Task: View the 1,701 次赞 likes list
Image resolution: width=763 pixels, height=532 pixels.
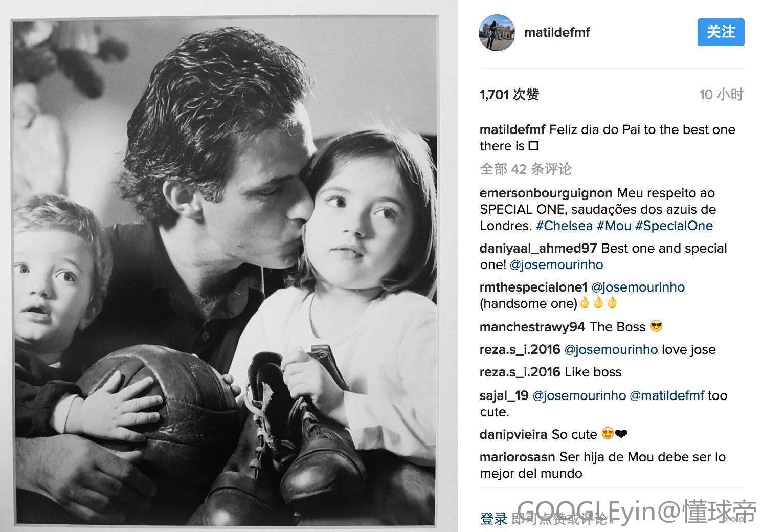Action: [509, 95]
